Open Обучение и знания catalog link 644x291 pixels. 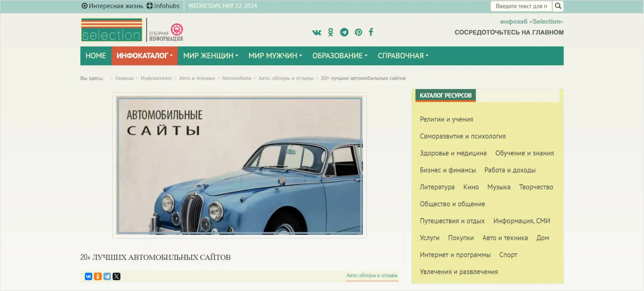(525, 153)
